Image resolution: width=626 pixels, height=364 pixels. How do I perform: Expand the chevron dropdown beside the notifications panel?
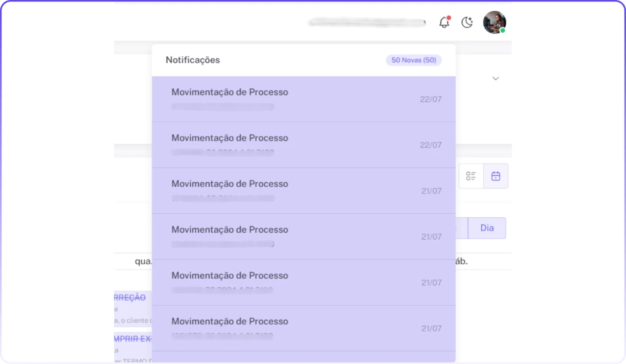pyautogui.click(x=496, y=79)
